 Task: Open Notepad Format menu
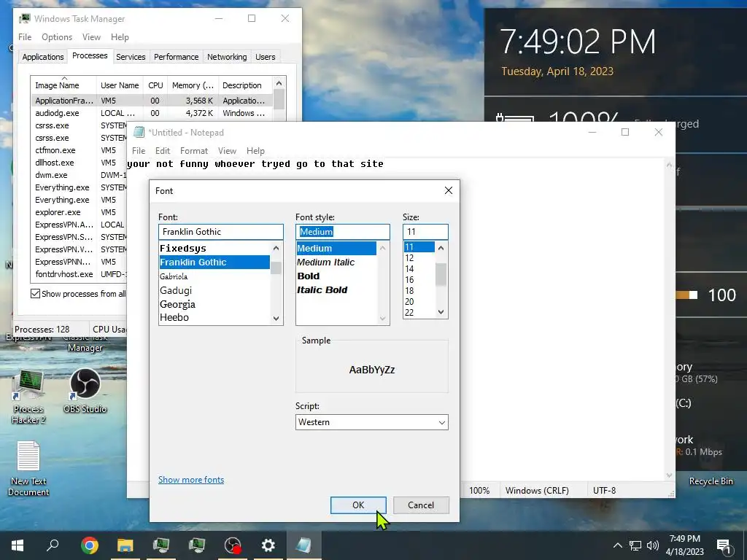[x=194, y=151]
